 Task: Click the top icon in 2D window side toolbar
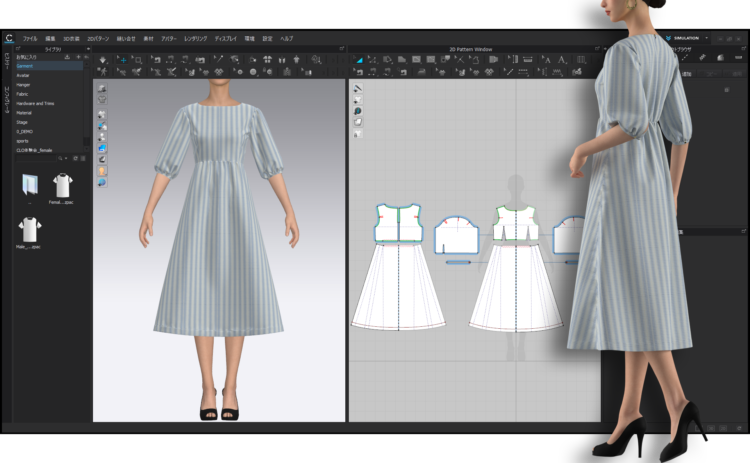pyautogui.click(x=358, y=89)
